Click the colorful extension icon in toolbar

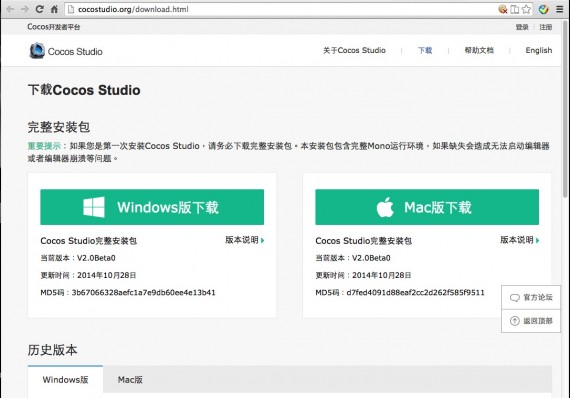(x=543, y=9)
